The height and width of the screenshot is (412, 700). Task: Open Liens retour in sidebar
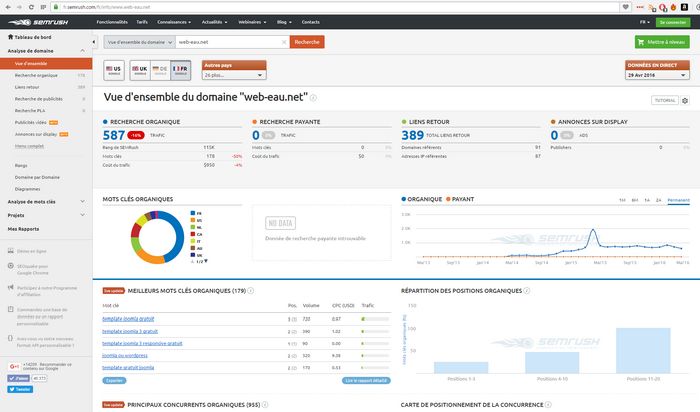click(x=27, y=87)
